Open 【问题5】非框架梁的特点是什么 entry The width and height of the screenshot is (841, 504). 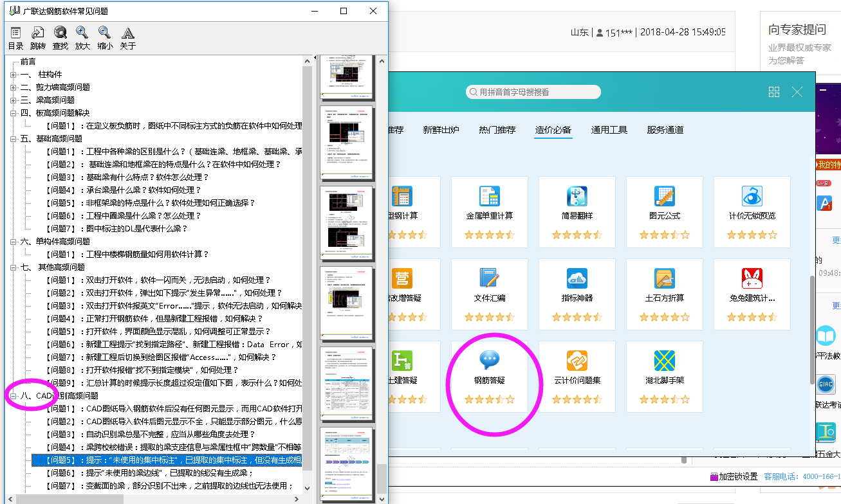tap(151, 203)
